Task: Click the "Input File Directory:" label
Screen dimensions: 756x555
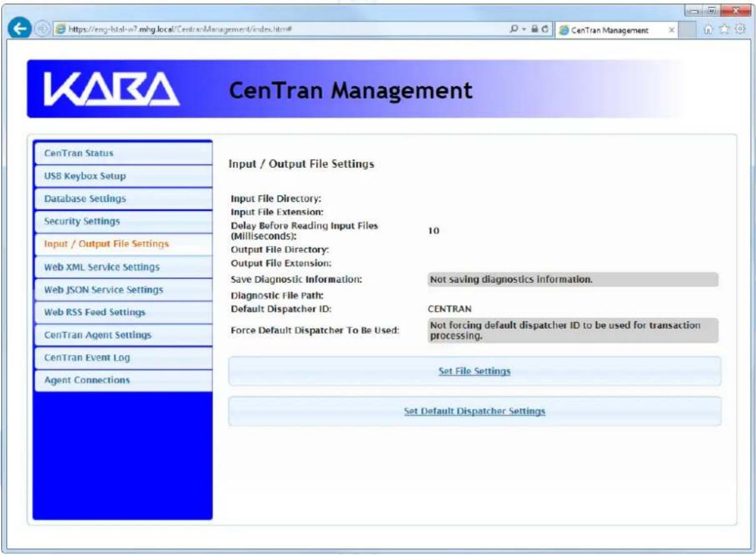Action: pyautogui.click(x=276, y=199)
